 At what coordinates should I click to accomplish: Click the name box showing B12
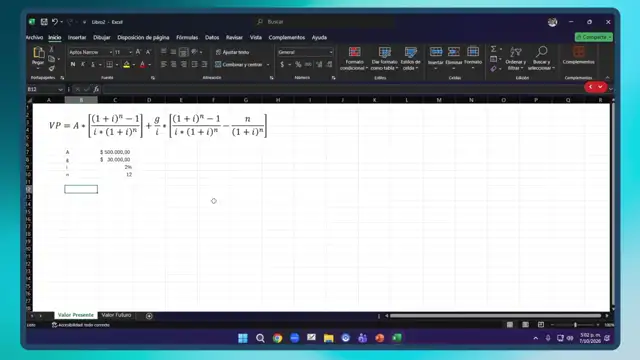point(44,89)
